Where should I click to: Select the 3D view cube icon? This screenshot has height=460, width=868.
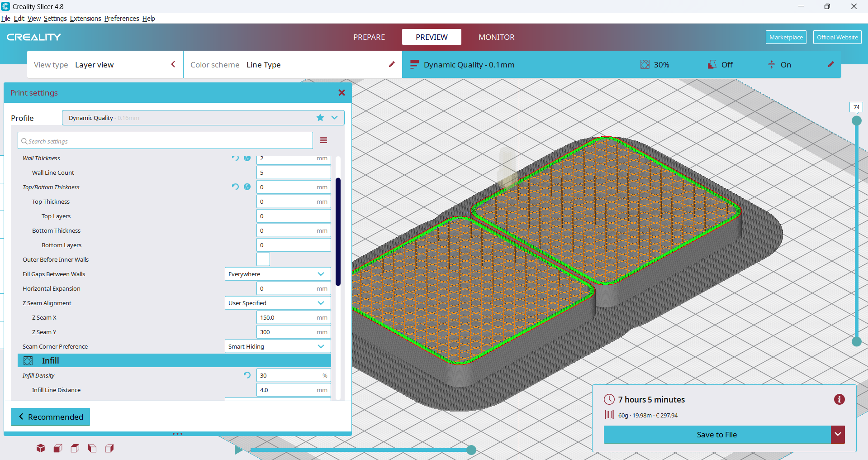pos(41,448)
